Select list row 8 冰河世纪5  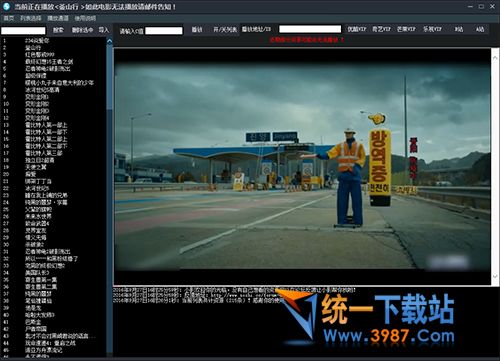pyautogui.click(x=53, y=90)
